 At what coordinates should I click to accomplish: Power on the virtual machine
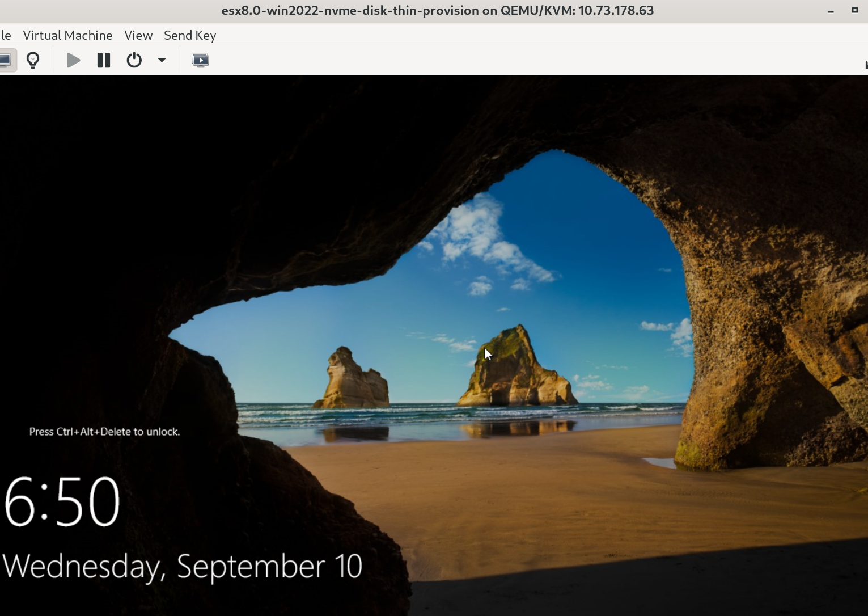pyautogui.click(x=73, y=60)
